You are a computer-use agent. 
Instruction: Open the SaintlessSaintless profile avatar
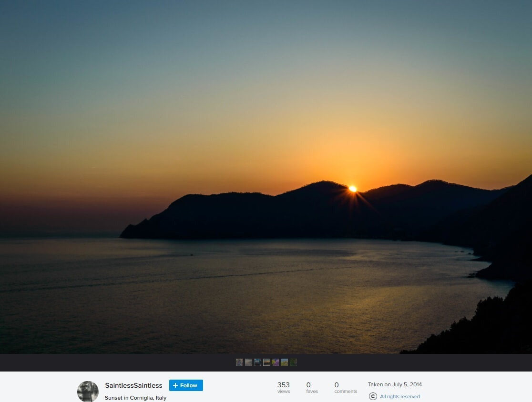coord(88,391)
